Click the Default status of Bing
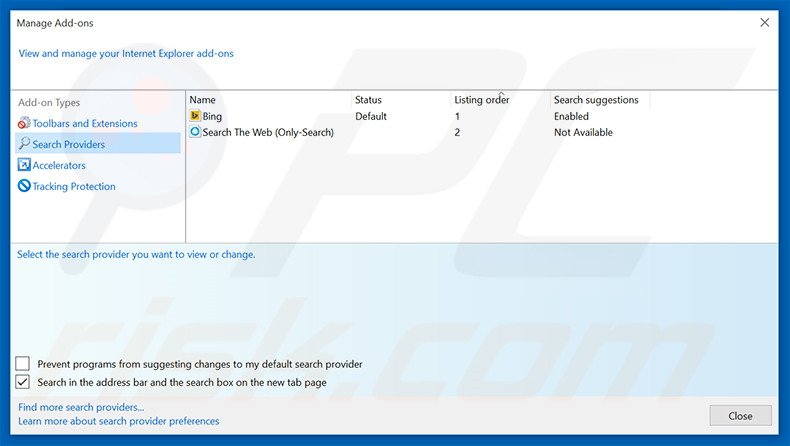The height and width of the screenshot is (446, 790). click(371, 116)
